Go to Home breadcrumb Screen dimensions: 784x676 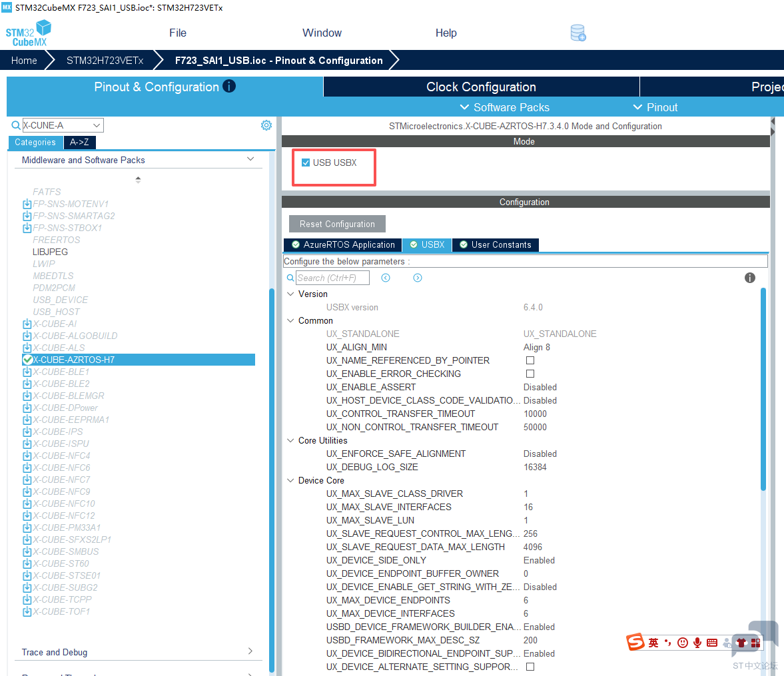point(24,61)
